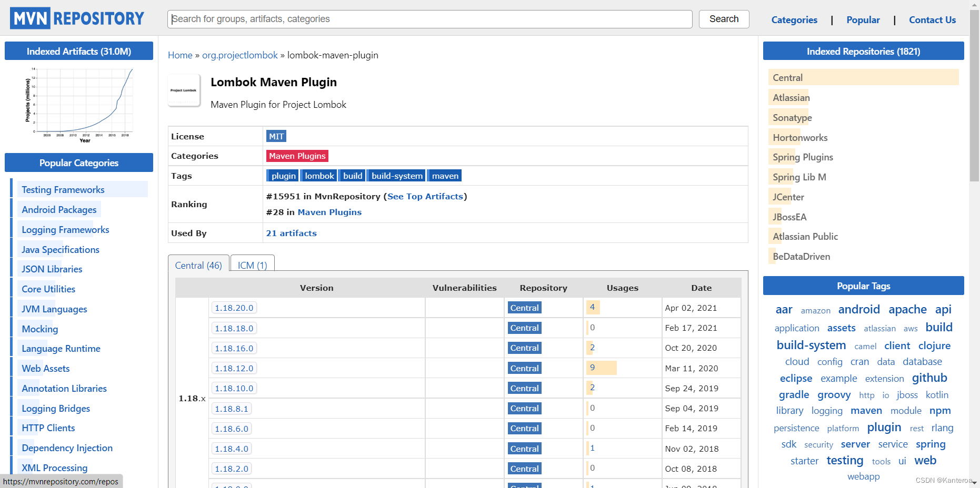Open HTTP Clients category
This screenshot has width=980, height=488.
[x=48, y=428]
